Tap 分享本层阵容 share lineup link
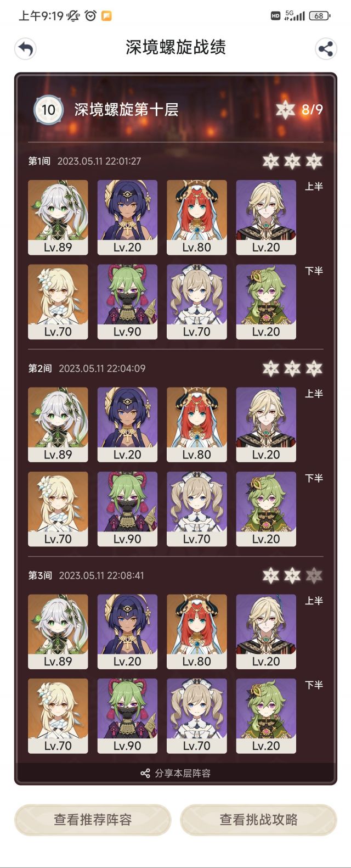The image size is (351, 868). click(x=175, y=773)
